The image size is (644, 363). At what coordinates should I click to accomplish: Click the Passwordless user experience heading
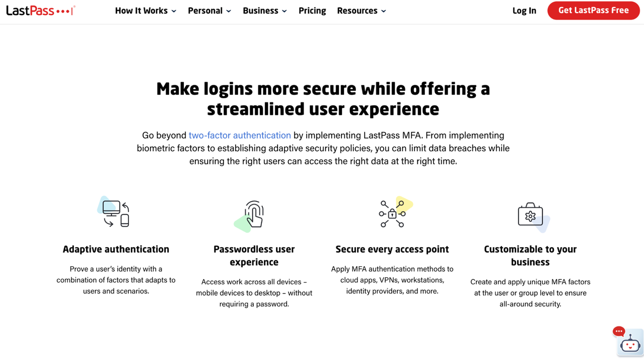click(x=254, y=256)
